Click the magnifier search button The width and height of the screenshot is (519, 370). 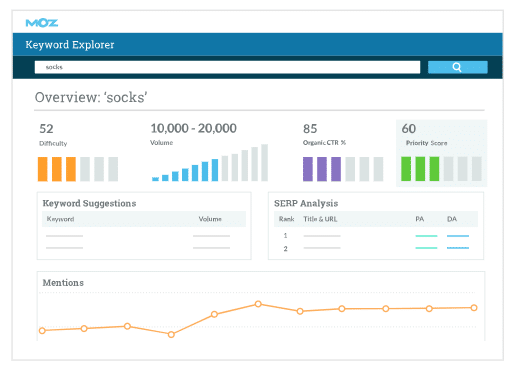click(x=457, y=67)
